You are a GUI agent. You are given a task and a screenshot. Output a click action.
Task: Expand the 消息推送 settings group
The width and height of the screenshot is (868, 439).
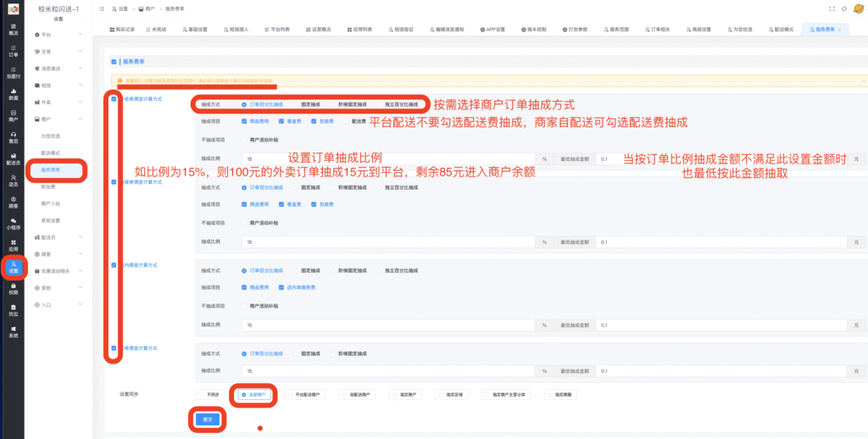click(x=58, y=69)
